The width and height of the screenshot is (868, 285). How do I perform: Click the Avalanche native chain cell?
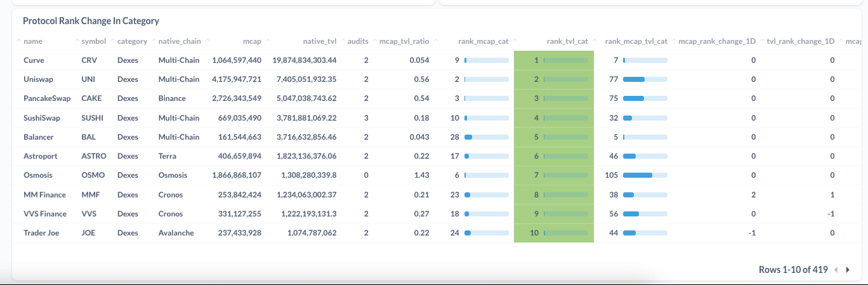click(176, 233)
